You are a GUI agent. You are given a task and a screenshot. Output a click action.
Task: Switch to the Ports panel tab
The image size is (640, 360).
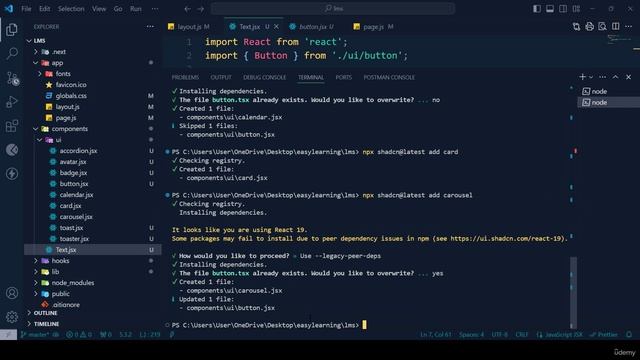point(344,77)
